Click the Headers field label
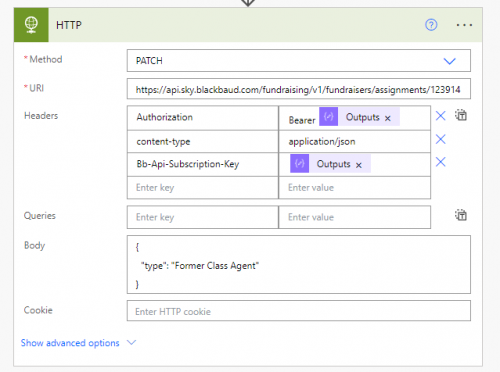Viewport: 500px width, 372px height. click(x=41, y=116)
